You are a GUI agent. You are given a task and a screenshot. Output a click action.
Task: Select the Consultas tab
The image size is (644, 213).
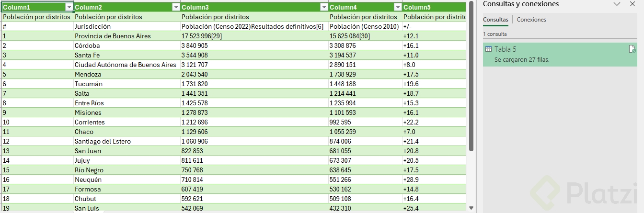tap(495, 20)
